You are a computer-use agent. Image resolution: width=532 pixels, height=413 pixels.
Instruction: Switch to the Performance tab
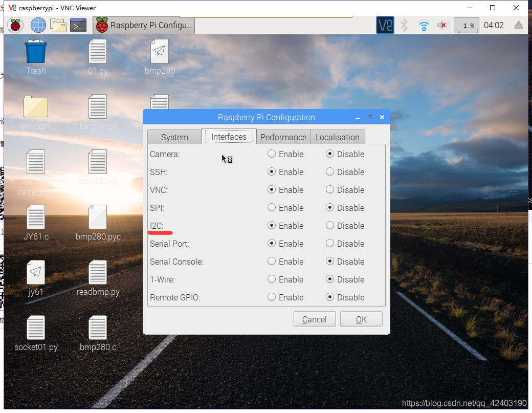[283, 137]
